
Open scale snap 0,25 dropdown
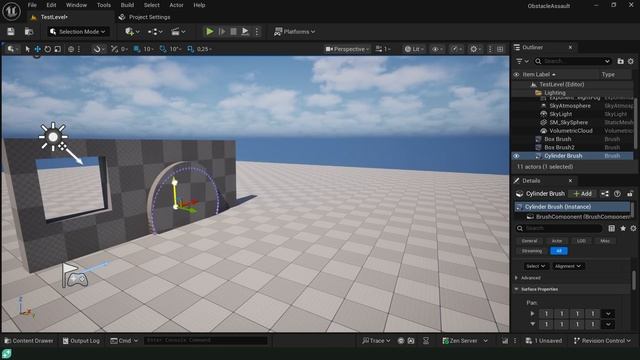tap(204, 49)
